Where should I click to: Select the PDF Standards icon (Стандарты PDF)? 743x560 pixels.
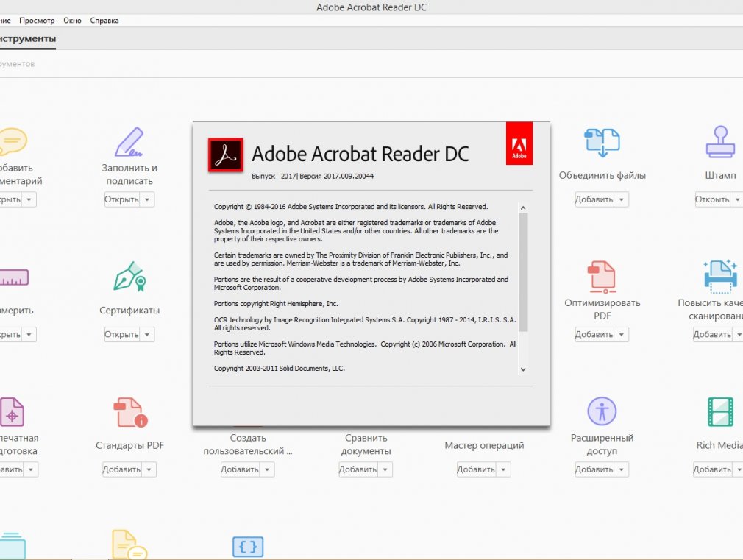point(130,412)
